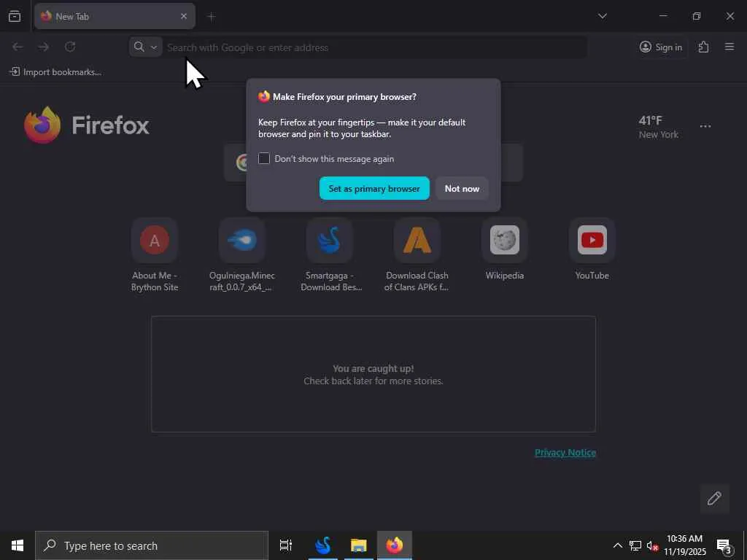Close the New Tab tab
Viewport: 747px width, 560px height.
(183, 16)
